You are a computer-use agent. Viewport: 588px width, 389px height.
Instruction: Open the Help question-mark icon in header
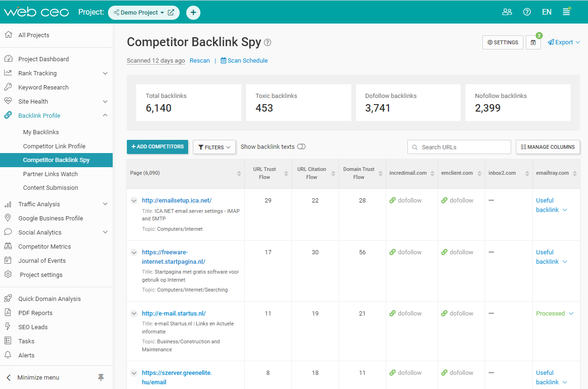(527, 12)
